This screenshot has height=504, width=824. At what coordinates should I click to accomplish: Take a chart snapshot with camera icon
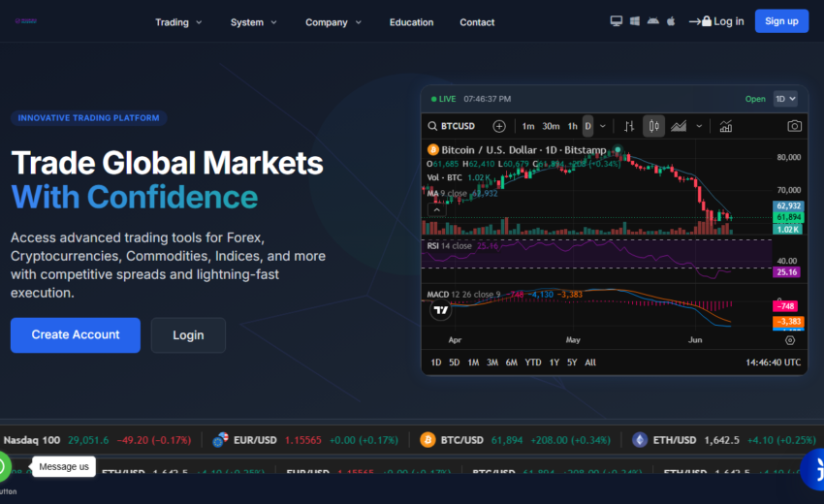pos(794,126)
